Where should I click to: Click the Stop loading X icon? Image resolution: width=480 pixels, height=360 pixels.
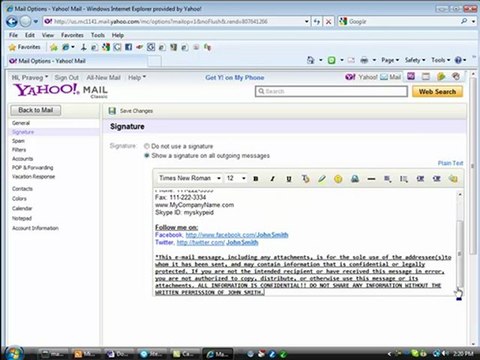click(328, 22)
